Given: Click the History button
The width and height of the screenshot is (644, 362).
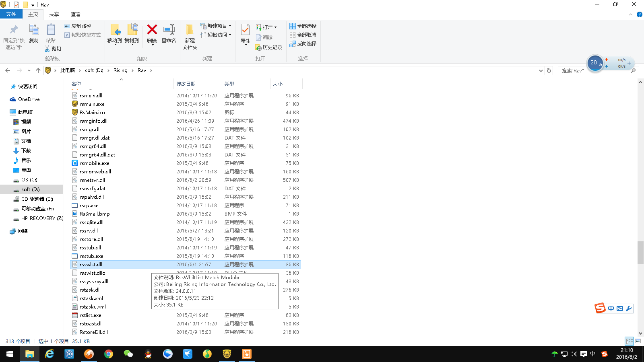Looking at the screenshot, I should tap(269, 47).
